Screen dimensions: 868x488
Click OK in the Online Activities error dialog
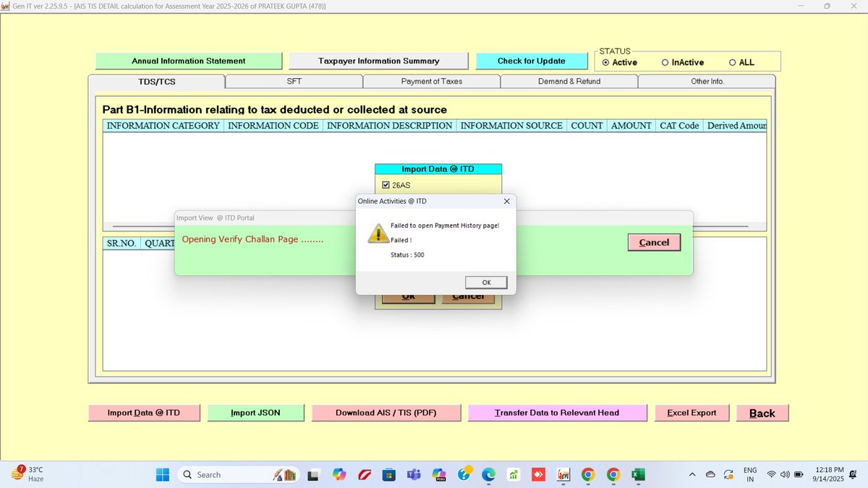486,283
